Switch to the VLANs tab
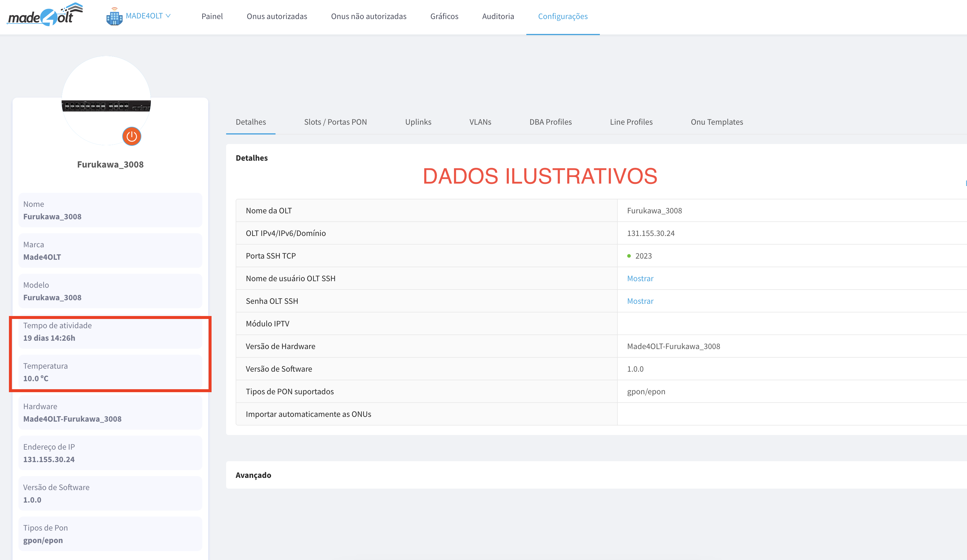 (x=480, y=122)
